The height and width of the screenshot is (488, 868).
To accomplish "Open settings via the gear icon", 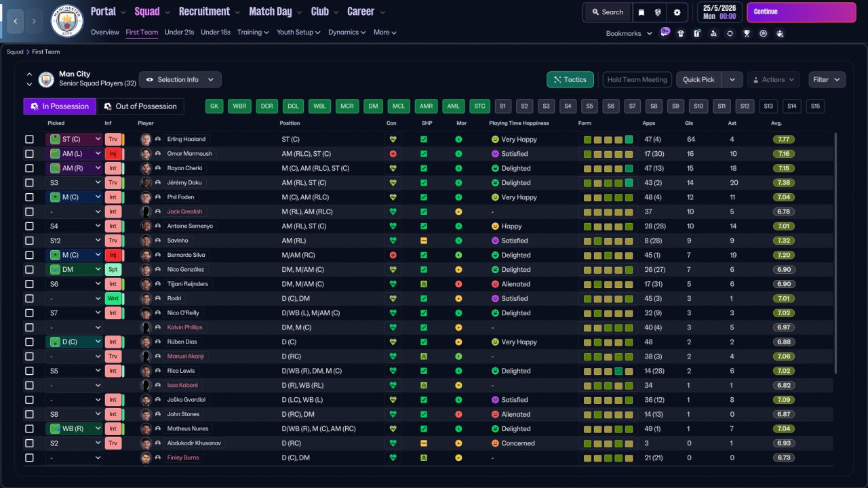I will 677,12.
